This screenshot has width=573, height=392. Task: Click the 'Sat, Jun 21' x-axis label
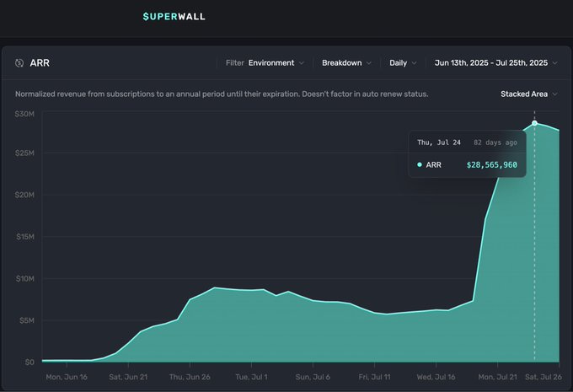coord(128,377)
